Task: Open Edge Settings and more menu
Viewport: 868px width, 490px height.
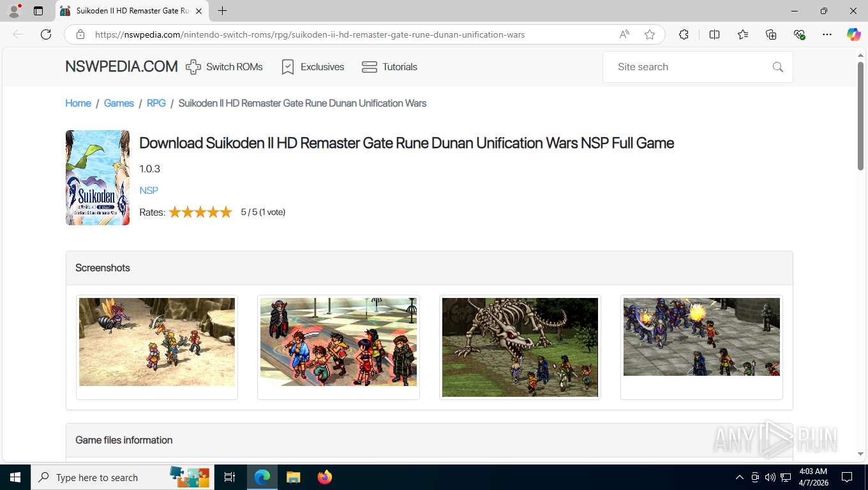Action: [827, 34]
